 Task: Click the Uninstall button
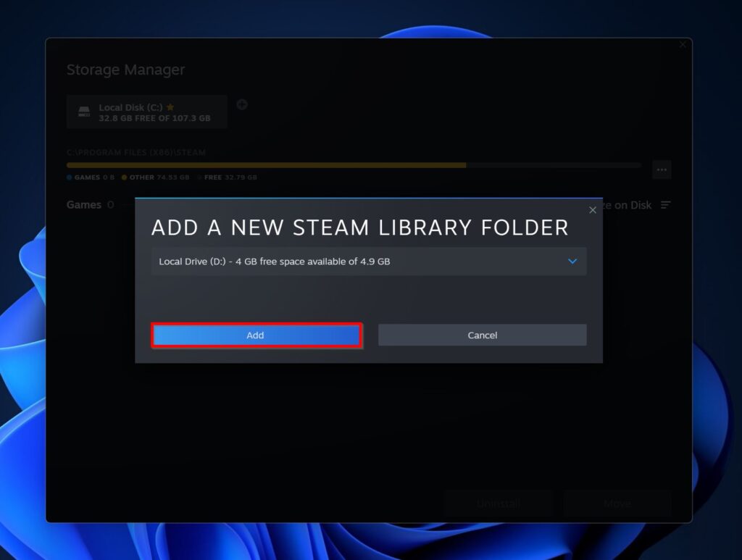point(497,503)
